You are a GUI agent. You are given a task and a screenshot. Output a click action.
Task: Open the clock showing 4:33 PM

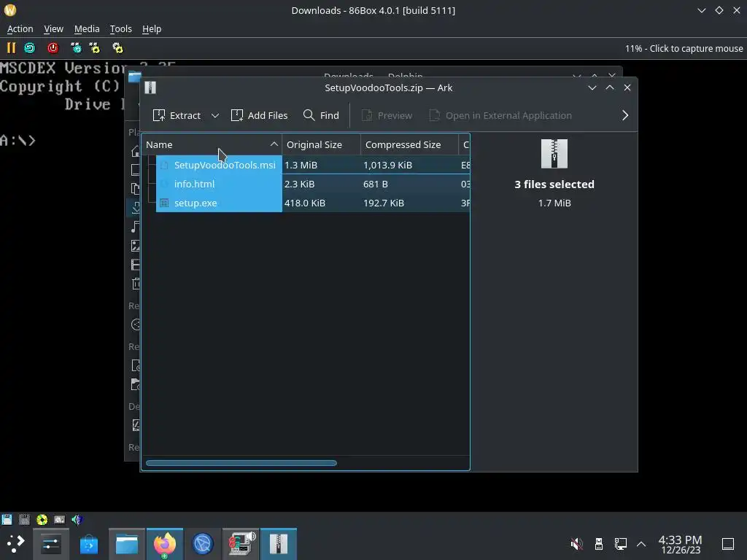(681, 544)
